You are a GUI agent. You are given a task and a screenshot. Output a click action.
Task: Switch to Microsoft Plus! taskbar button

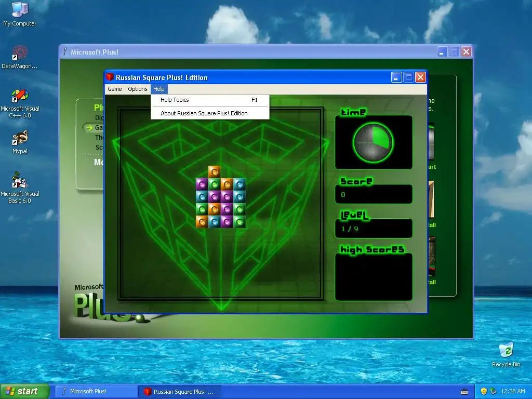[96, 391]
